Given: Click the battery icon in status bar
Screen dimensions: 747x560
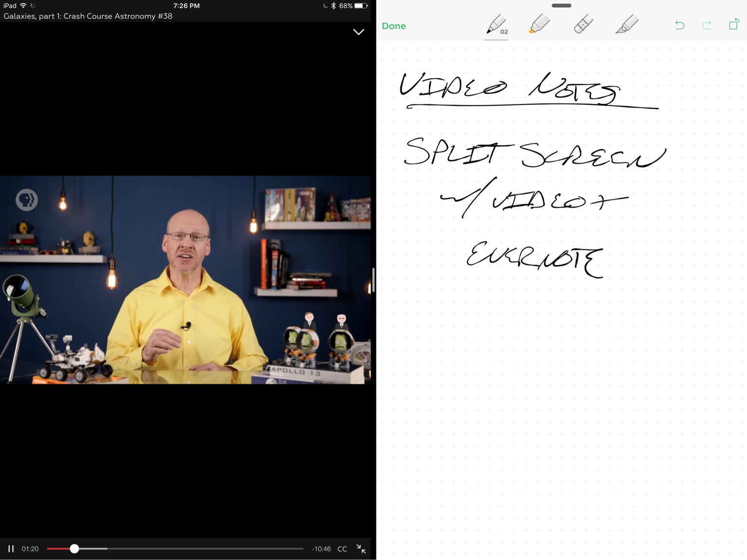Looking at the screenshot, I should click(x=361, y=6).
